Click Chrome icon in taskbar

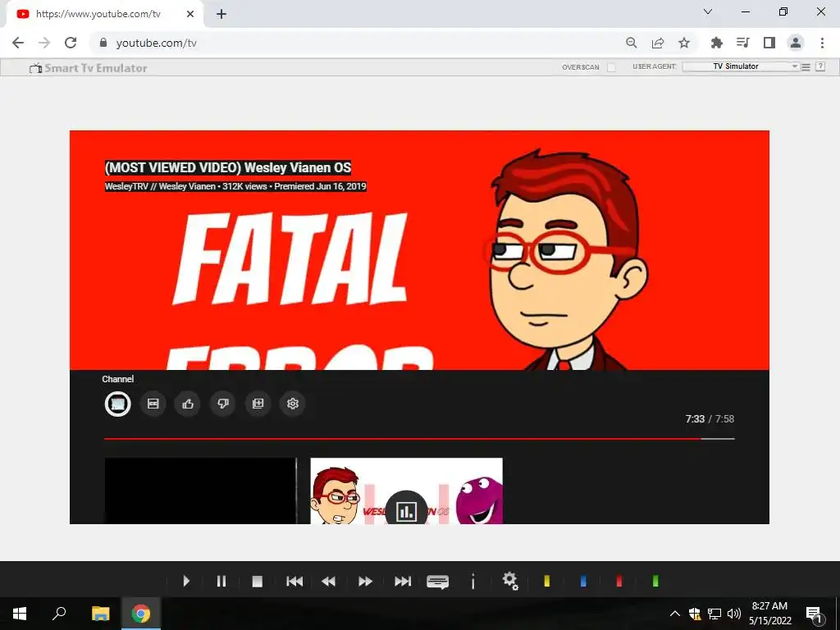coord(140,614)
